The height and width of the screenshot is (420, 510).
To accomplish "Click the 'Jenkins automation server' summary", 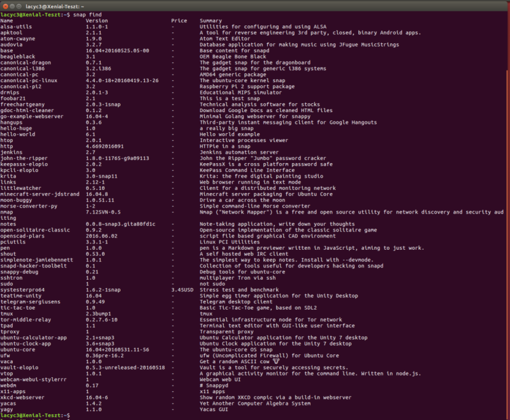I will click(x=239, y=152).
